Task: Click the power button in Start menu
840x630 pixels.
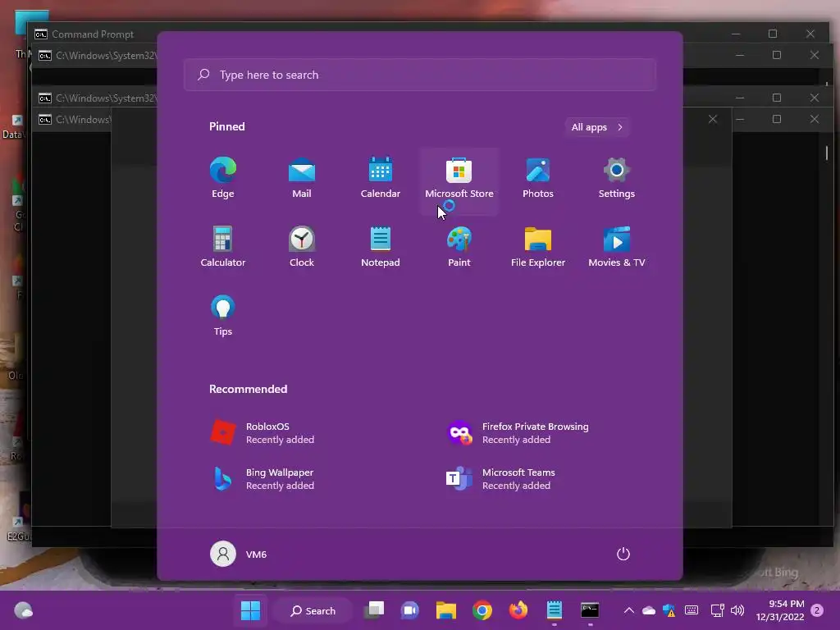Action: coord(623,554)
